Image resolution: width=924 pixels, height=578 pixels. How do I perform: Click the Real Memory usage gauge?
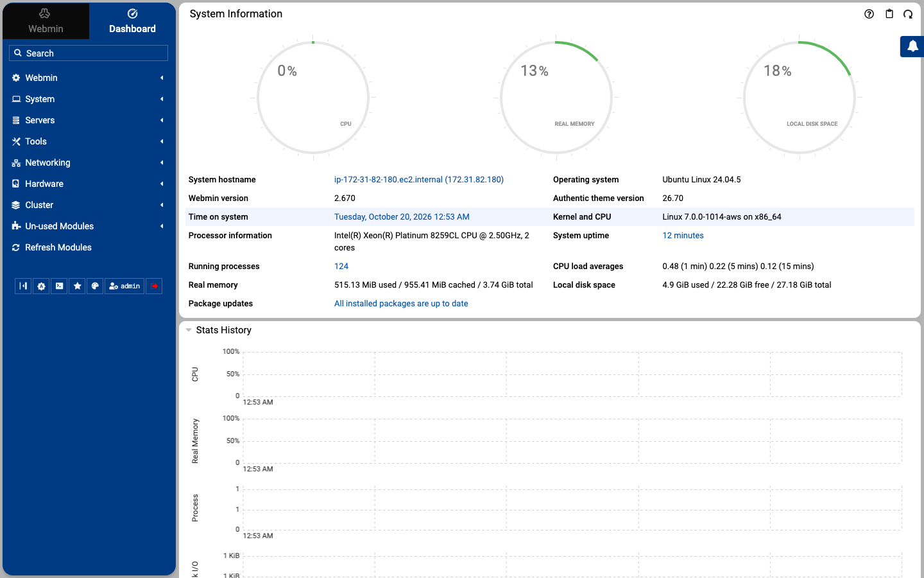tap(556, 98)
